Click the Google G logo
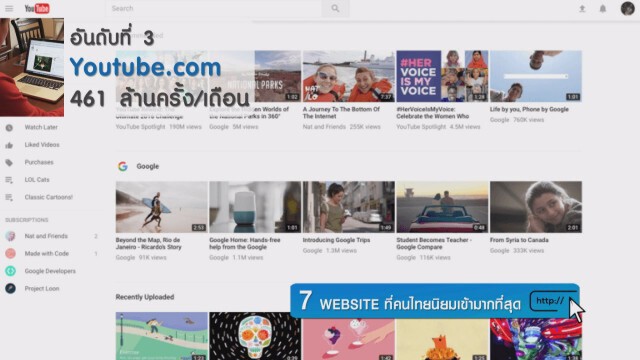This screenshot has width=640, height=360. pyautogui.click(x=123, y=166)
